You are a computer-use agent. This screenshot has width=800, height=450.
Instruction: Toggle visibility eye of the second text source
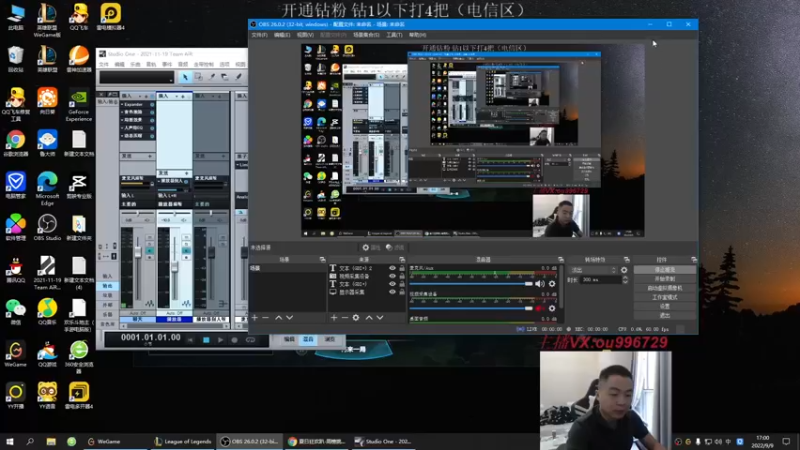click(392, 284)
